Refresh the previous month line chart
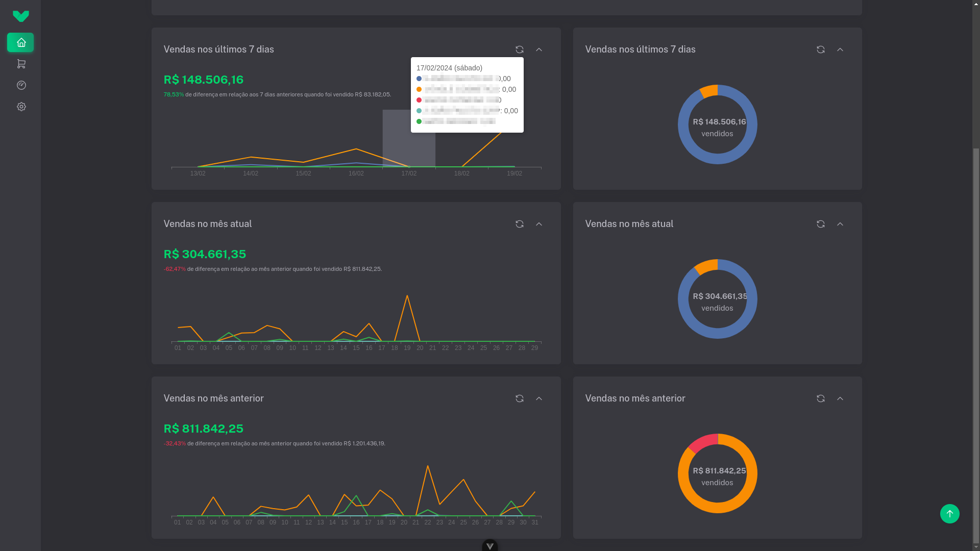 tap(519, 398)
